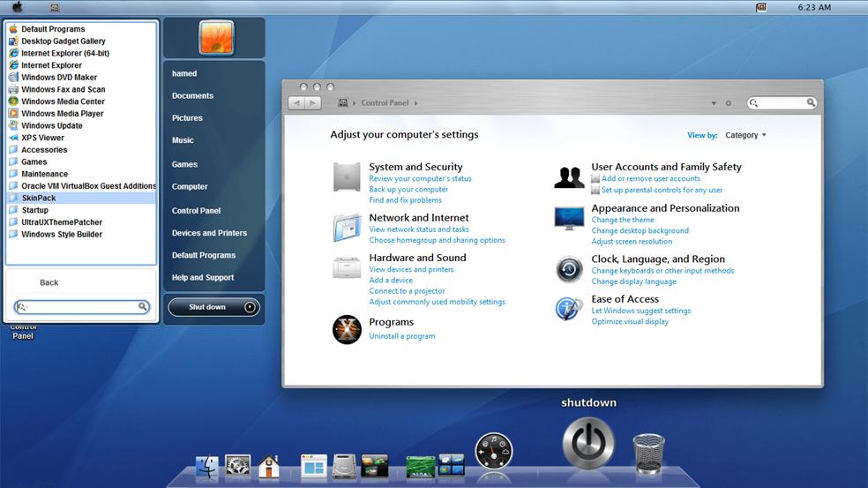The image size is (868, 488).
Task: Click the shutdown power icon in dock
Action: pos(588,443)
